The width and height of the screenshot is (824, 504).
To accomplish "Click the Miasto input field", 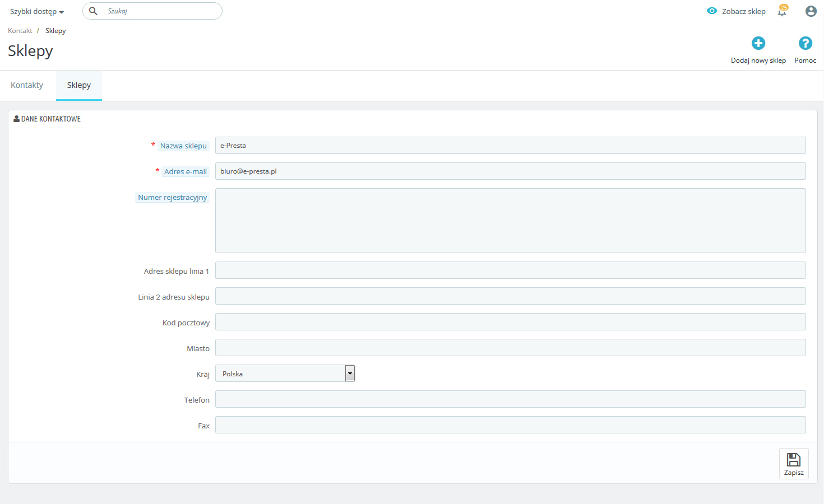I will click(510, 348).
